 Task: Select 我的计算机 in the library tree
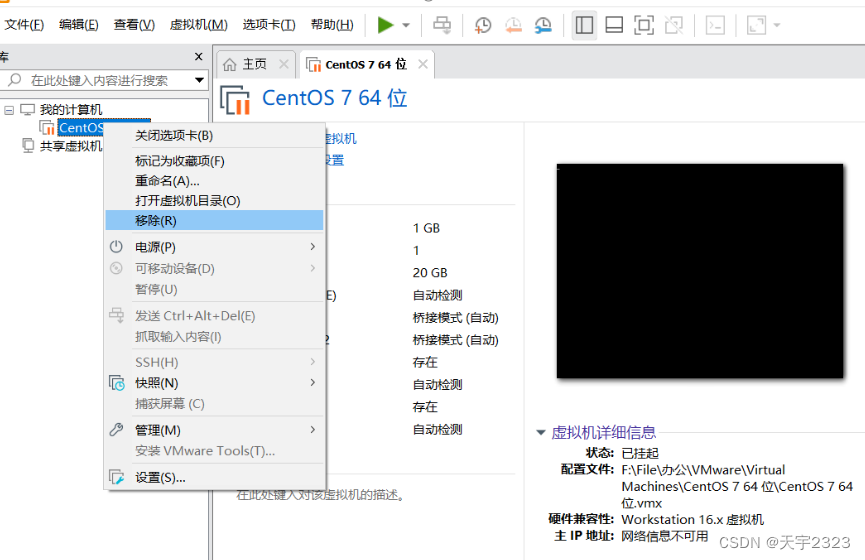(x=71, y=110)
